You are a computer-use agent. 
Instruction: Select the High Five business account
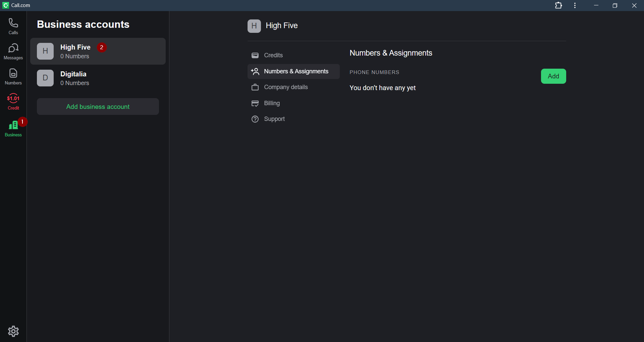click(x=98, y=51)
